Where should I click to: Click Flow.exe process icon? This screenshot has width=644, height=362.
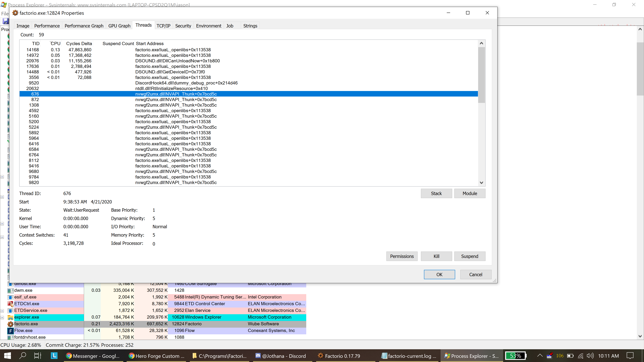(x=10, y=330)
